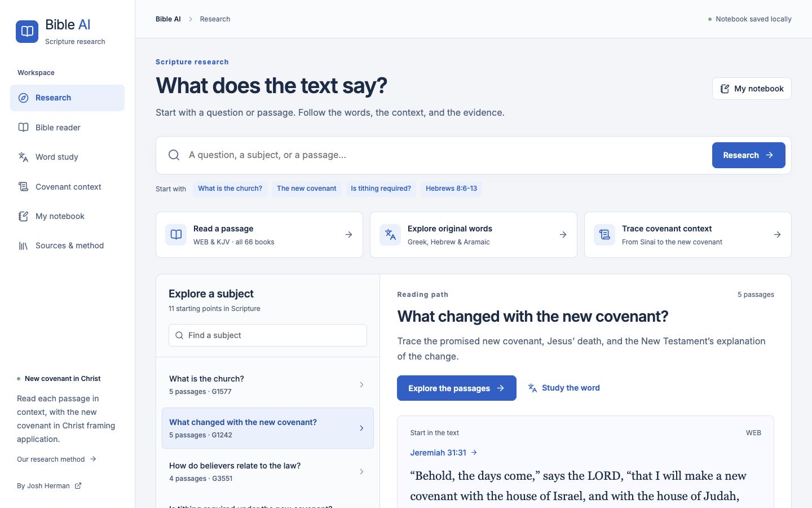Click the book icon on Read a passage card
Screen dimensions: 812x508
coord(176,235)
